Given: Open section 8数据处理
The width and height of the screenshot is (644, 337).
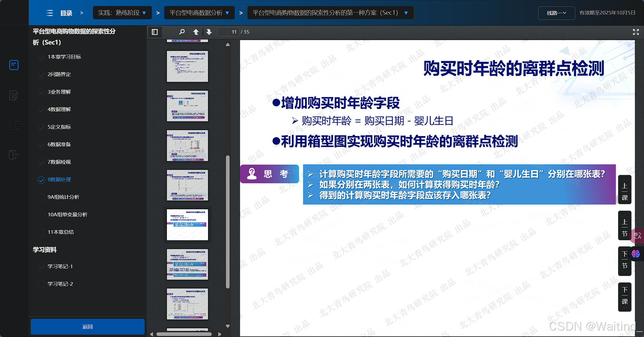Looking at the screenshot, I should pos(59,179).
